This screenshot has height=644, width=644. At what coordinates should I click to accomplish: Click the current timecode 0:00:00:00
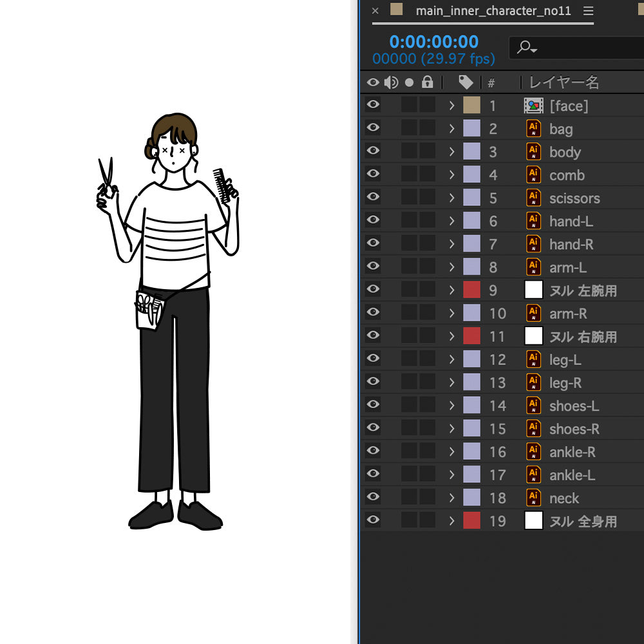(x=433, y=42)
